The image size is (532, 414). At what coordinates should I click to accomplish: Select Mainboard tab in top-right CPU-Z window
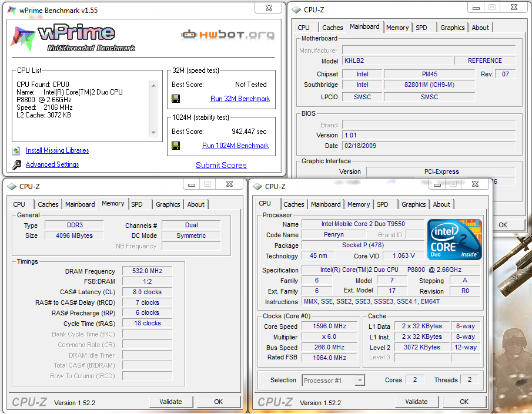(364, 26)
